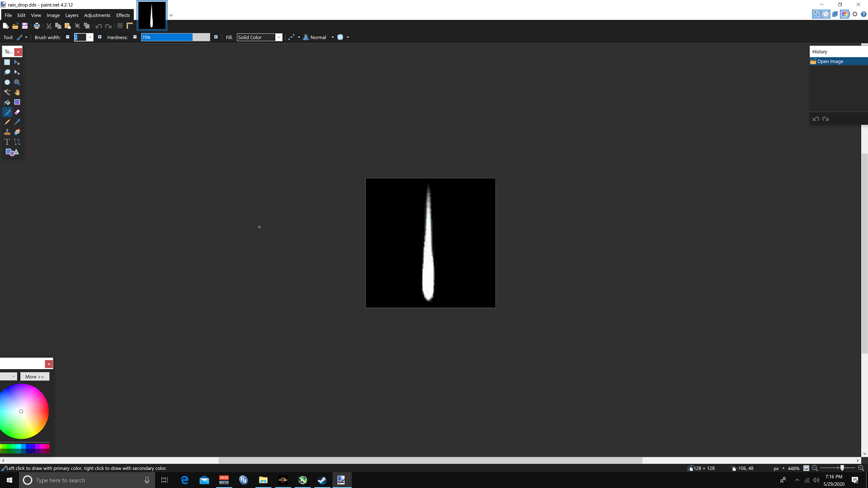Toggle the History window visibility button
868x488 pixels.
click(826, 14)
